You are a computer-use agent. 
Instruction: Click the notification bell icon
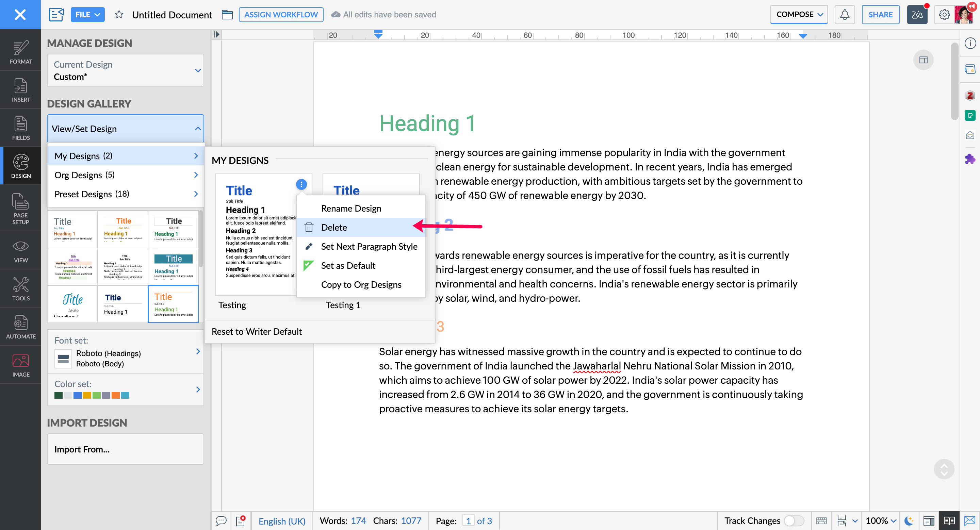(844, 14)
